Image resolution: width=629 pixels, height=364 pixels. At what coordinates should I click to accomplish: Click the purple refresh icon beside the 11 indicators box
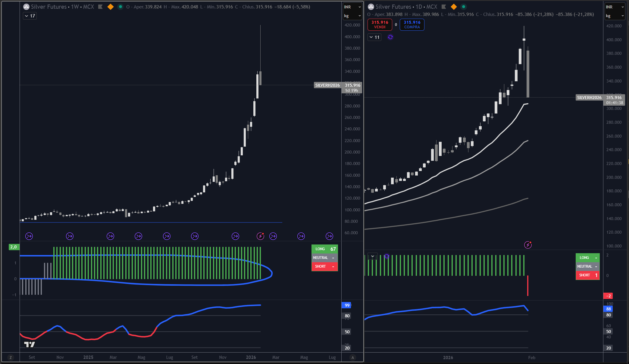point(390,37)
